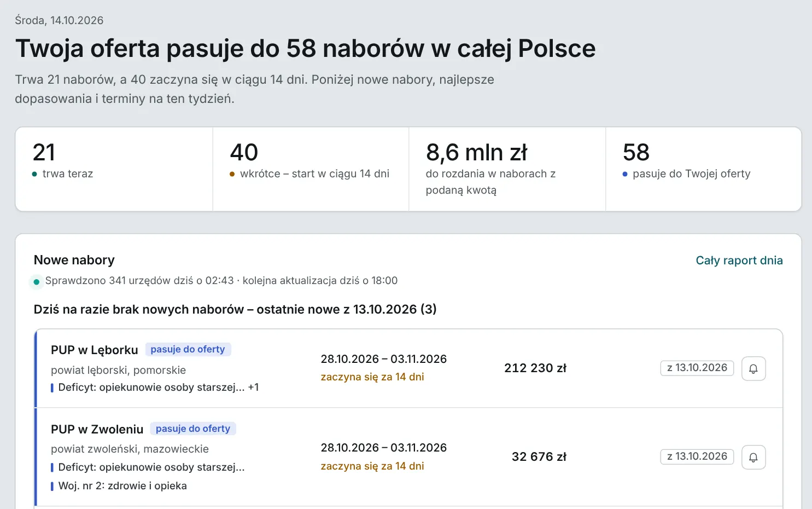Open the PUP w Lęborku listing title

pyautogui.click(x=95, y=350)
